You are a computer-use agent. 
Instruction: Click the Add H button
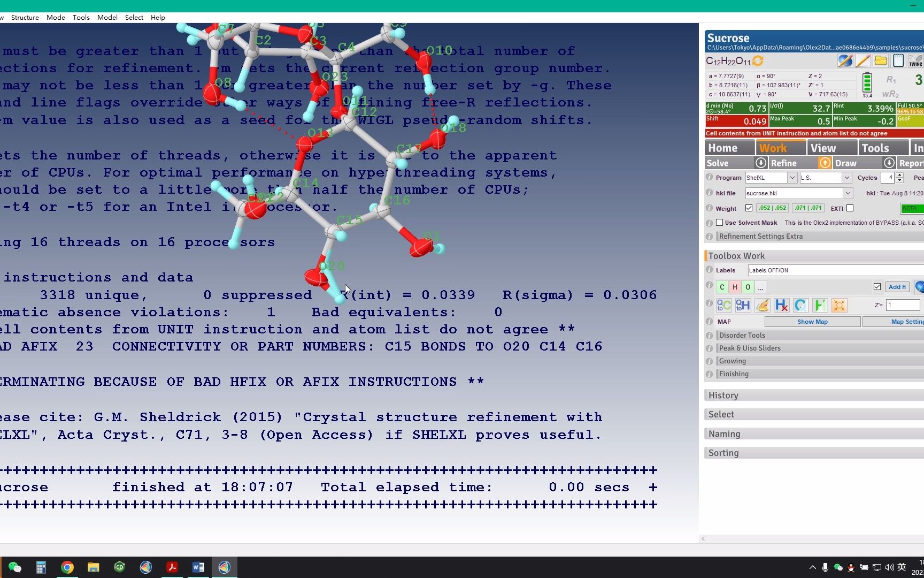point(897,287)
